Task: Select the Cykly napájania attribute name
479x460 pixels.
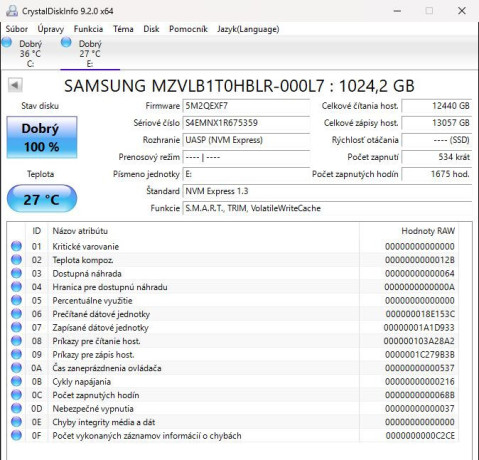Action: pyautogui.click(x=82, y=382)
